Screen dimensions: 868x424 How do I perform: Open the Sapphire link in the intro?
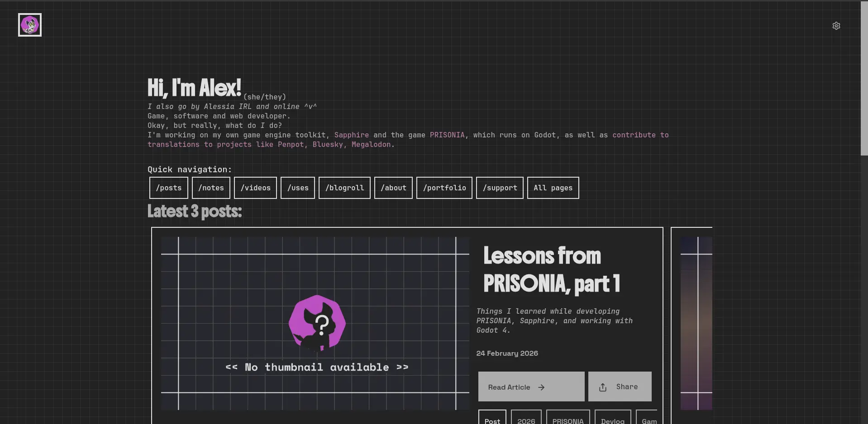pos(351,135)
